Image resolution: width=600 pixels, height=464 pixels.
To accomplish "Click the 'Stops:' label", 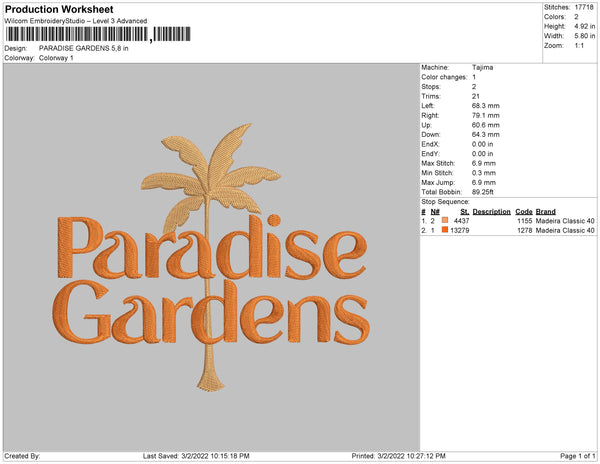I will point(431,87).
